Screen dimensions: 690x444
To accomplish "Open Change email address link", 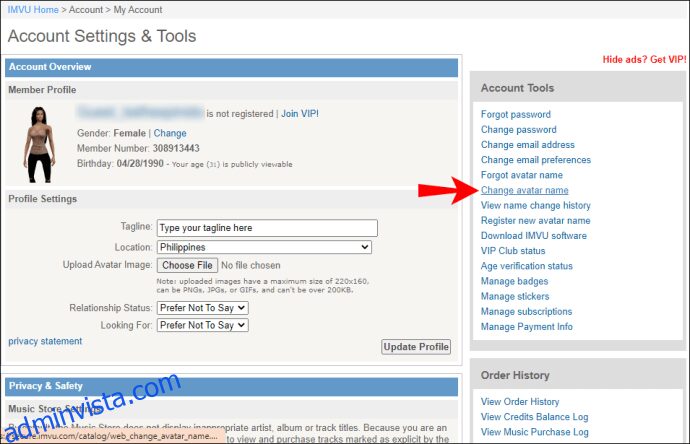I will [528, 145].
